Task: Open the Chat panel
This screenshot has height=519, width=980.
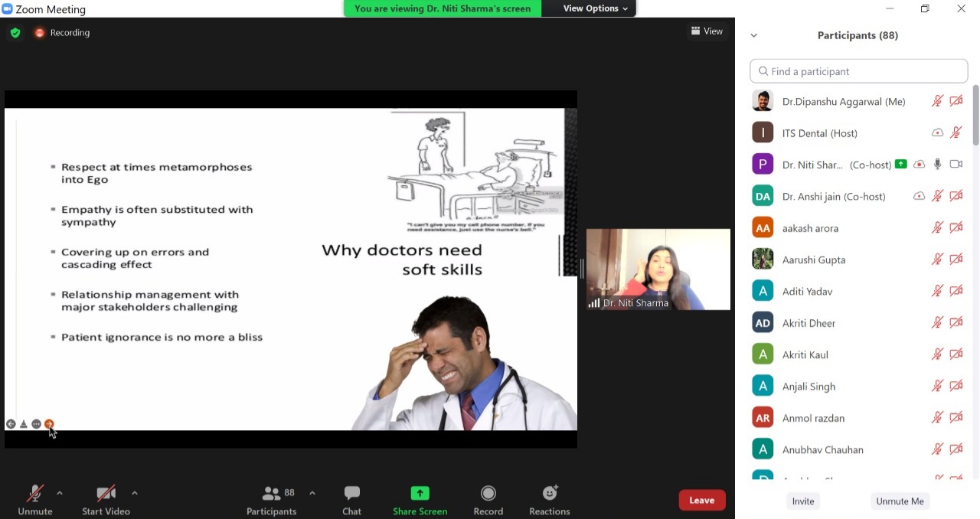Action: [x=351, y=500]
